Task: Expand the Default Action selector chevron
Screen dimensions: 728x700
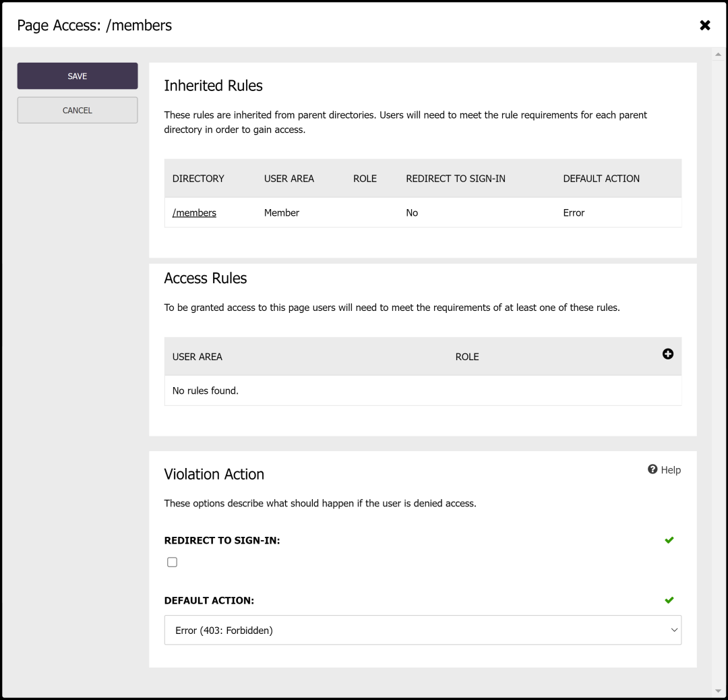Action: click(x=673, y=629)
